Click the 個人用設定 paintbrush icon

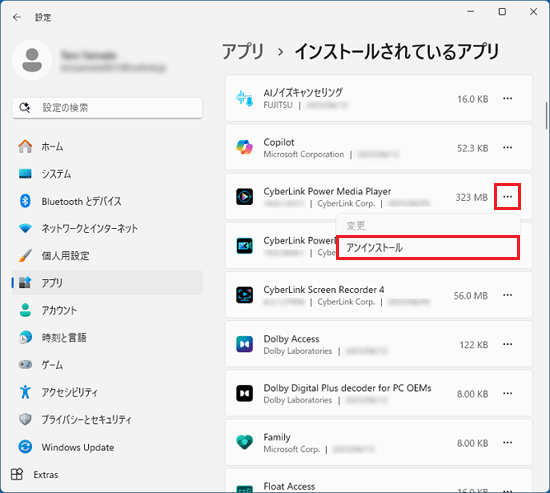(25, 256)
